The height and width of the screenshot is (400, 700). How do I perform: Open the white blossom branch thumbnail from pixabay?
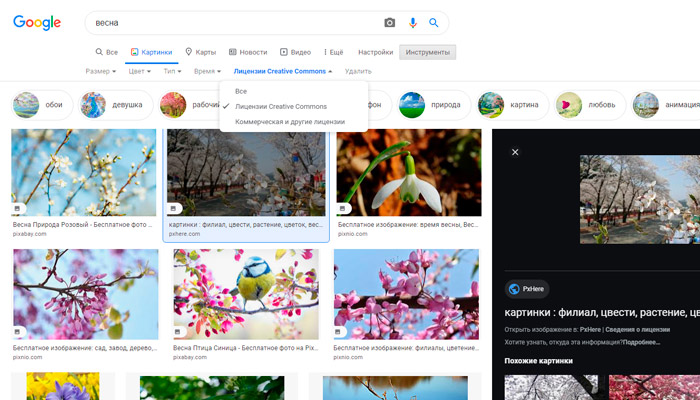click(x=84, y=173)
